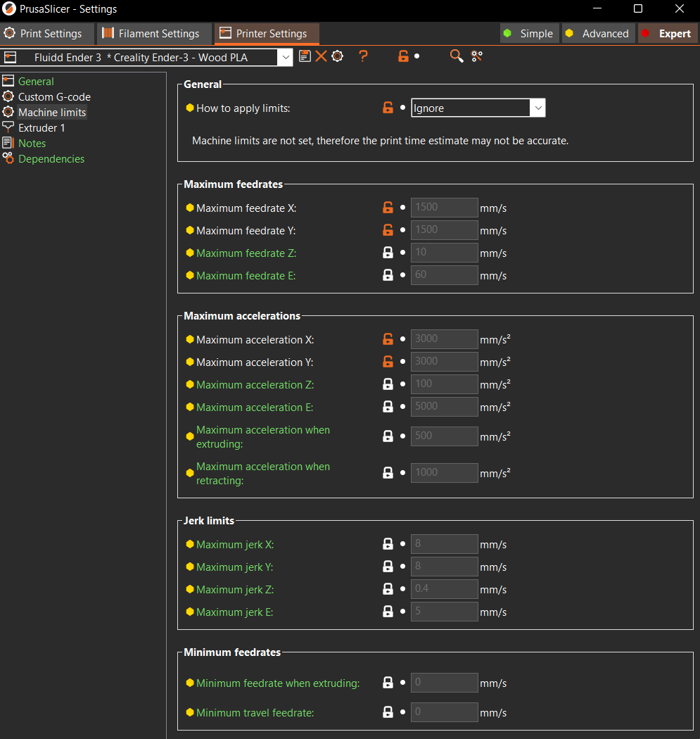Click the reset dot for Maximum acceleration X
Viewport: 700px width, 739px height.
(x=402, y=339)
